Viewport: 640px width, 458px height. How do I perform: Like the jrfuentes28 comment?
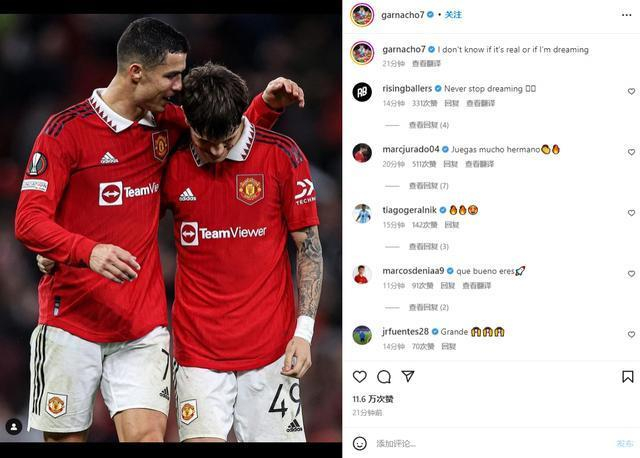pos(631,334)
